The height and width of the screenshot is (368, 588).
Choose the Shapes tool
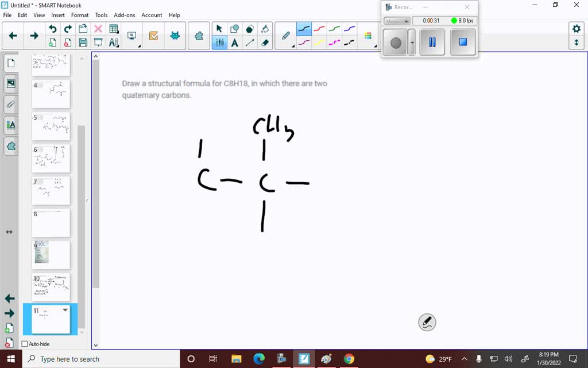[235, 28]
